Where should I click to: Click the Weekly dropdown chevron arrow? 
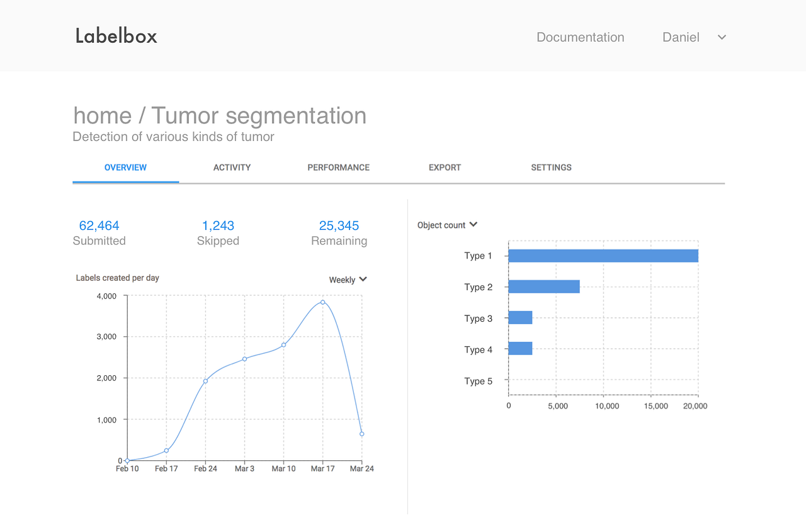[363, 279]
